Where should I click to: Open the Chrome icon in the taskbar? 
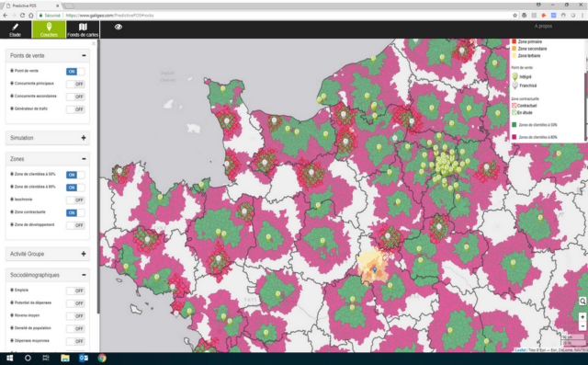(102, 358)
